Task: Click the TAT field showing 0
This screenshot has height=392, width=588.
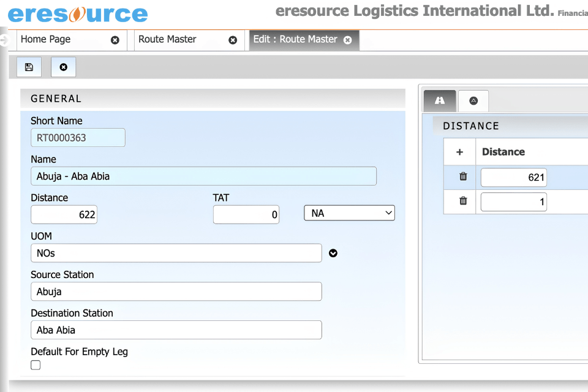Action: [x=246, y=214]
